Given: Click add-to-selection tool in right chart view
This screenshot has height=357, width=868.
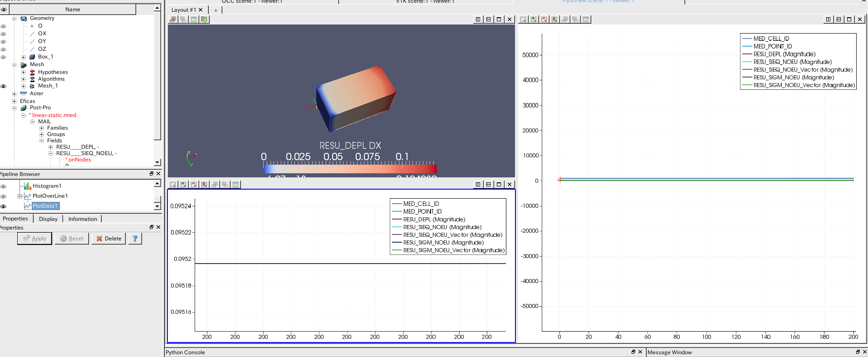Looking at the screenshot, I should (x=534, y=20).
